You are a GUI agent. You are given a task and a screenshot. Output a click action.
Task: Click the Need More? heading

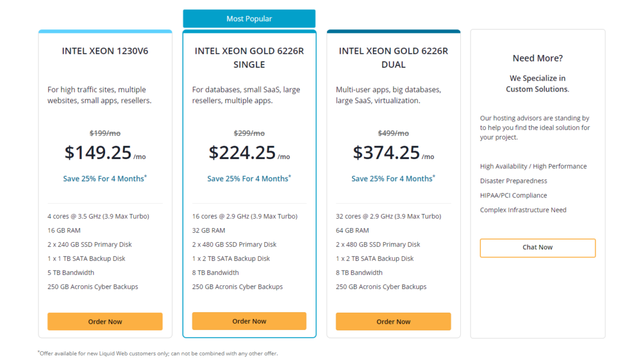pyautogui.click(x=538, y=58)
